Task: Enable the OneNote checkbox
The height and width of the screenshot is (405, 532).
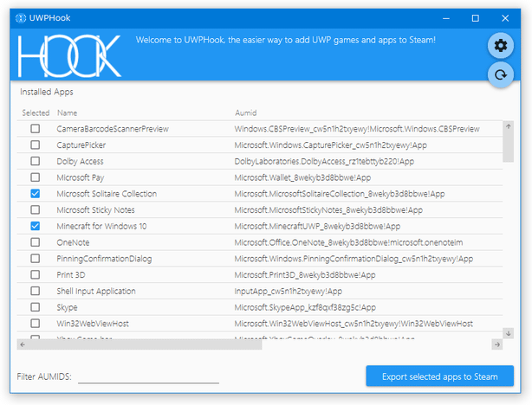Action: click(35, 242)
